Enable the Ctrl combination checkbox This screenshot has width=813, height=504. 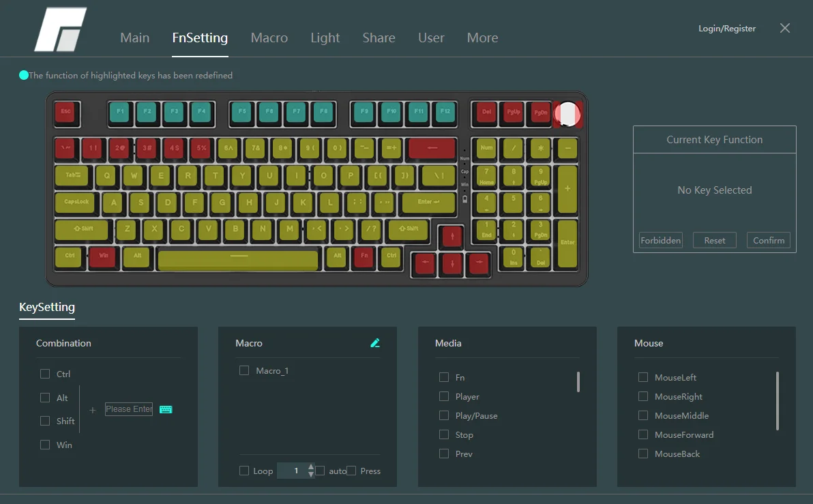click(x=45, y=374)
